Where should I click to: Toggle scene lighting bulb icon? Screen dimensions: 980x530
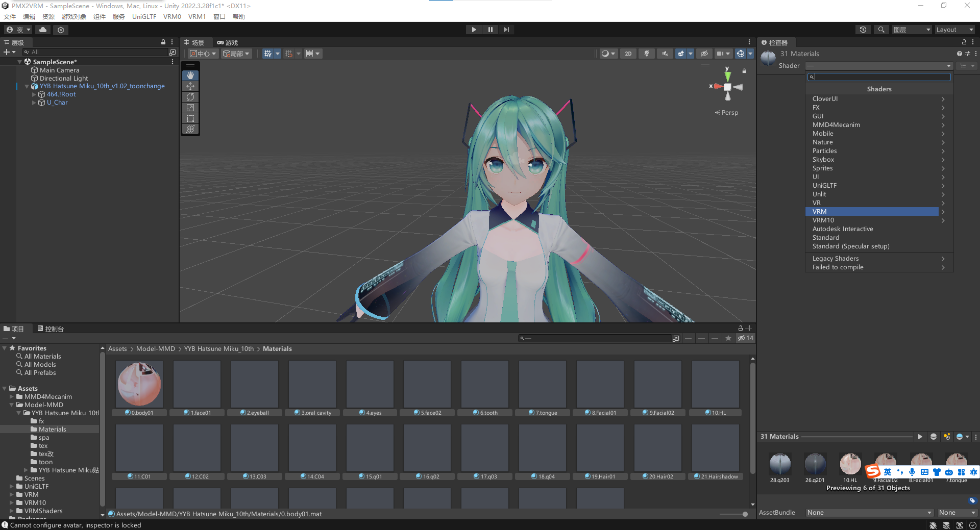pos(647,54)
